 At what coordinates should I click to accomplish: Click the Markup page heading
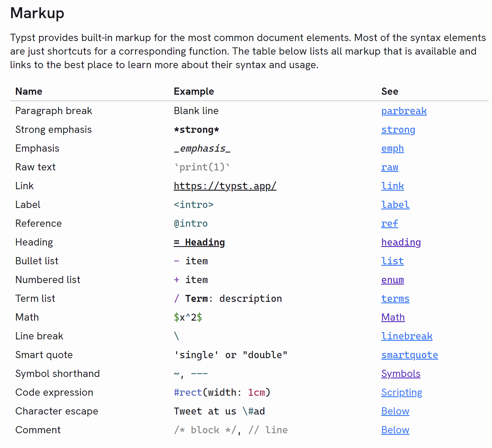point(37,13)
